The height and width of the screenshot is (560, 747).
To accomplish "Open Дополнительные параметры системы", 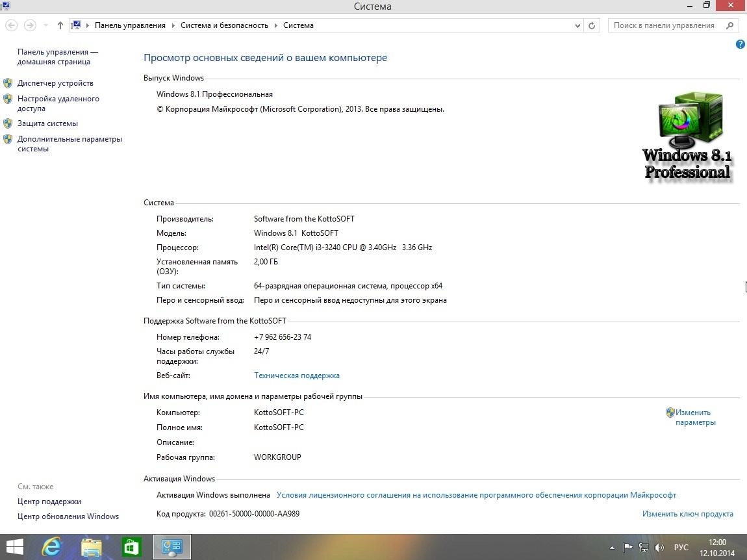I will tap(70, 144).
